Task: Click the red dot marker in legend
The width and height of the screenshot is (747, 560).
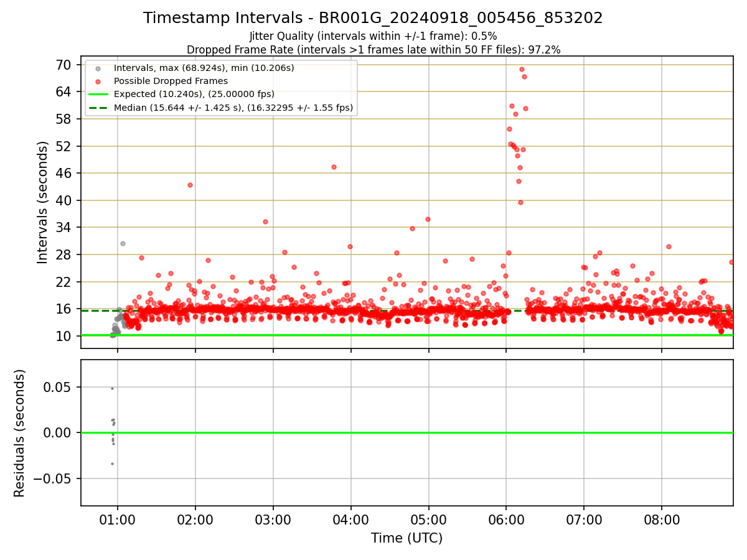Action: tap(98, 81)
